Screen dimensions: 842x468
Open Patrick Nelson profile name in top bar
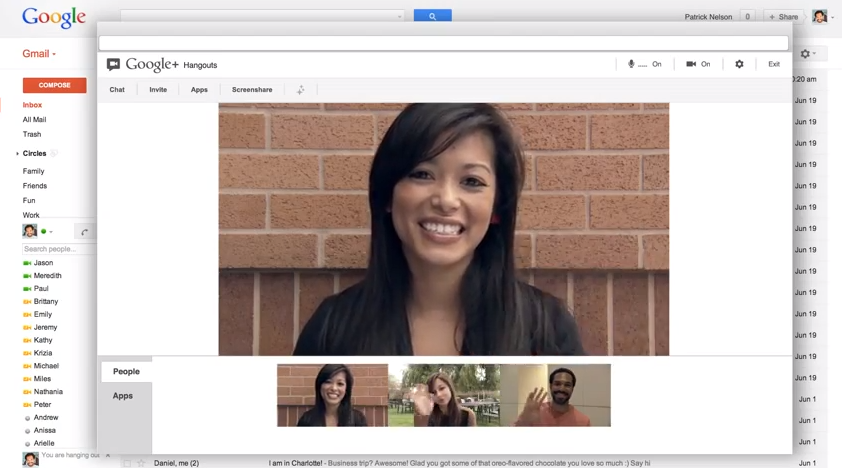coord(708,17)
